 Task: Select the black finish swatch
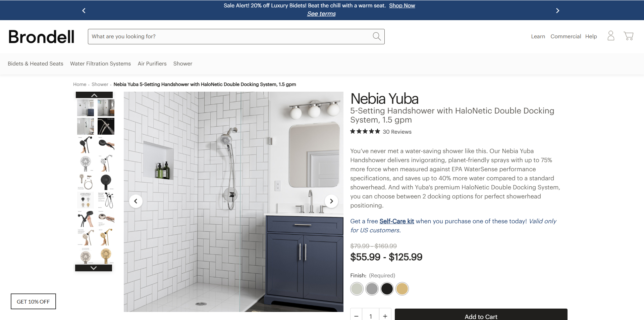(x=387, y=289)
